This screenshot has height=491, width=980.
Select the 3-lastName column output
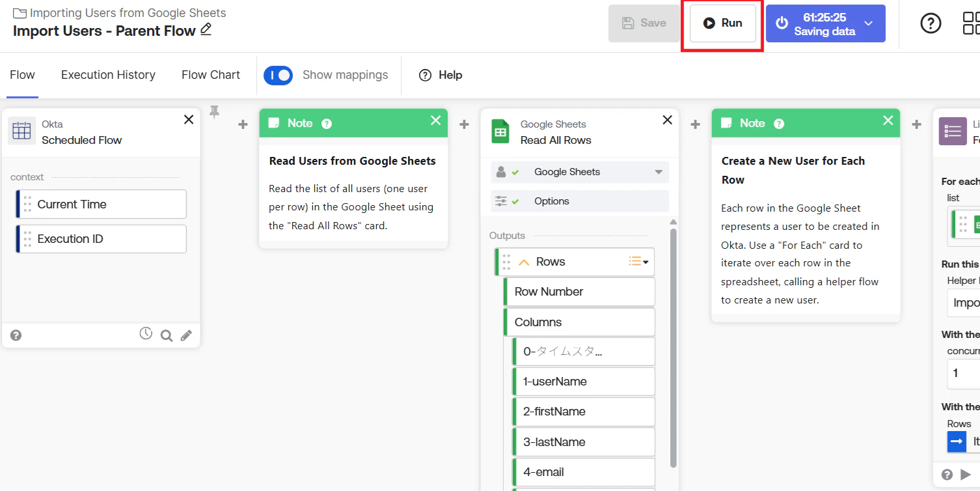click(584, 442)
